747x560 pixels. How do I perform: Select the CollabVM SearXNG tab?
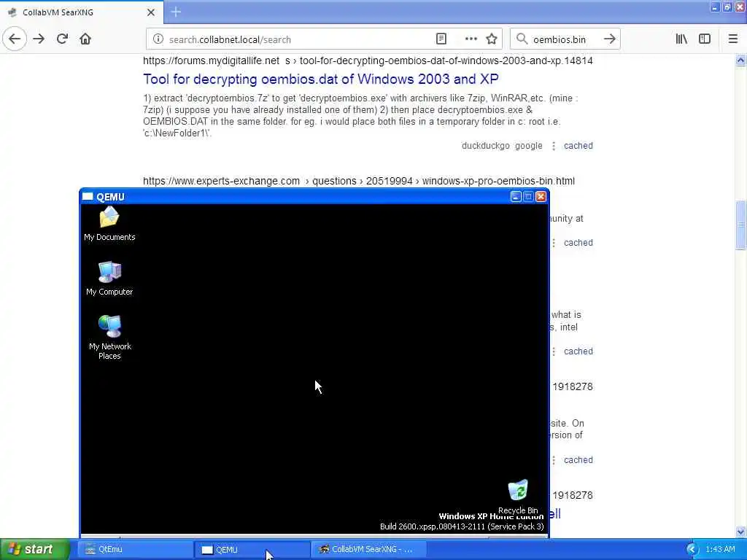(82, 12)
